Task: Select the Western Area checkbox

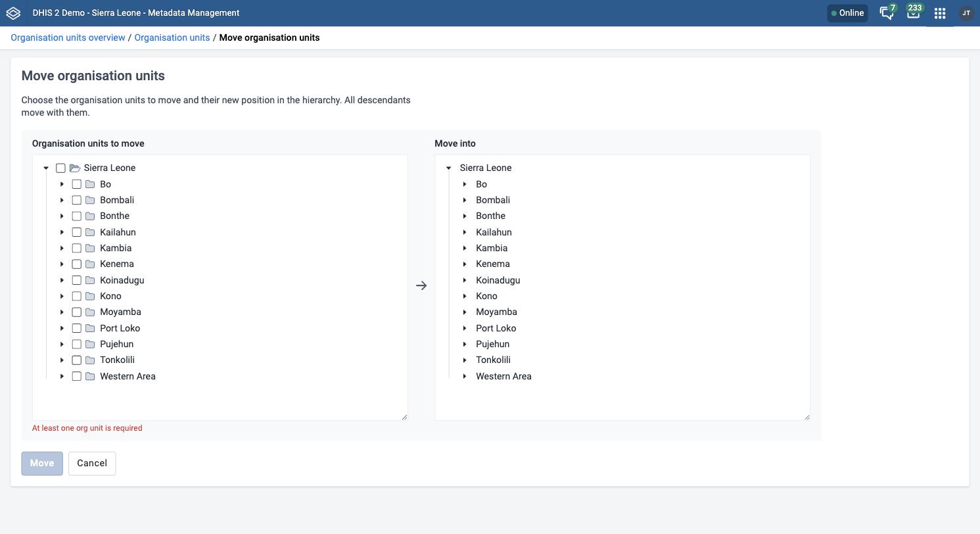Action: [76, 376]
